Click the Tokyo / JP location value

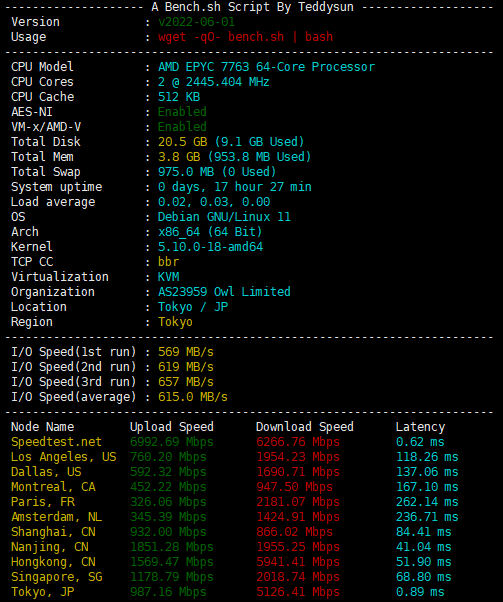click(193, 307)
